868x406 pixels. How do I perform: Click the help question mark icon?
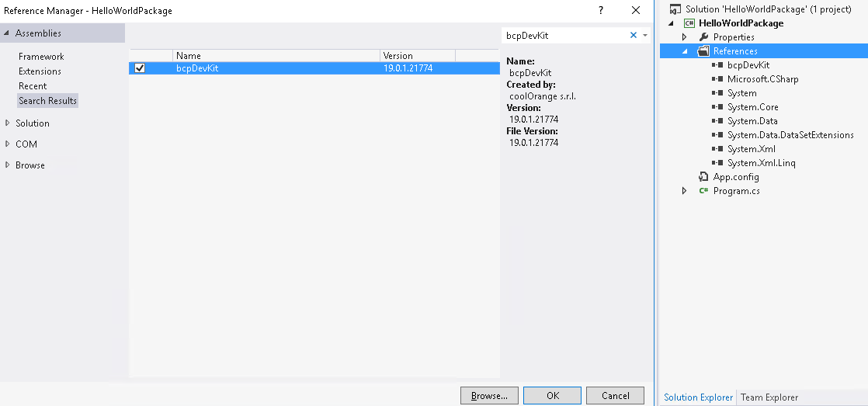(x=600, y=10)
